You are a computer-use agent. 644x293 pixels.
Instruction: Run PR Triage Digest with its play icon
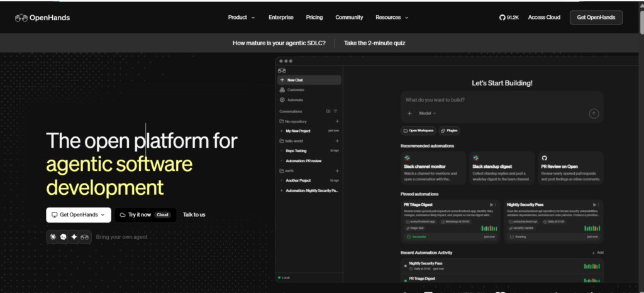[491, 205]
